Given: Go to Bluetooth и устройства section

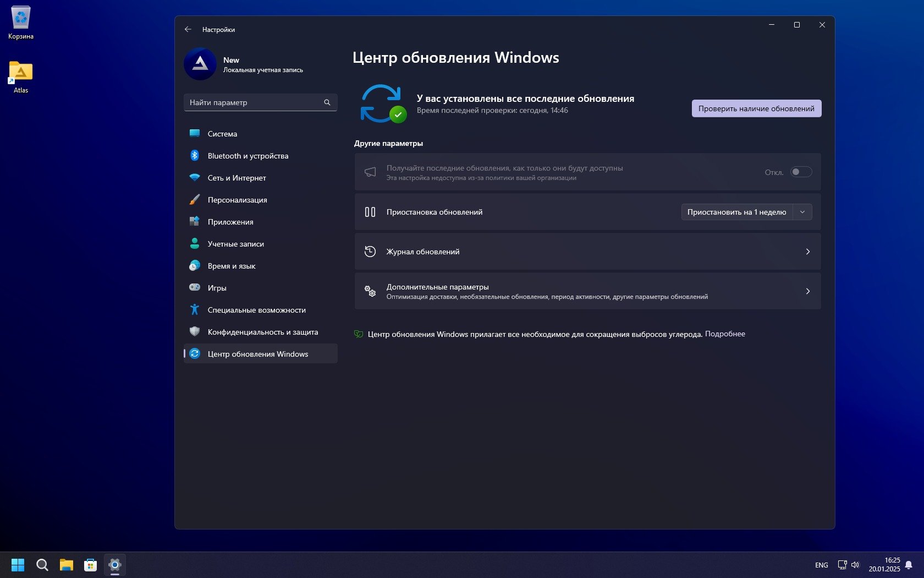Looking at the screenshot, I should point(260,155).
